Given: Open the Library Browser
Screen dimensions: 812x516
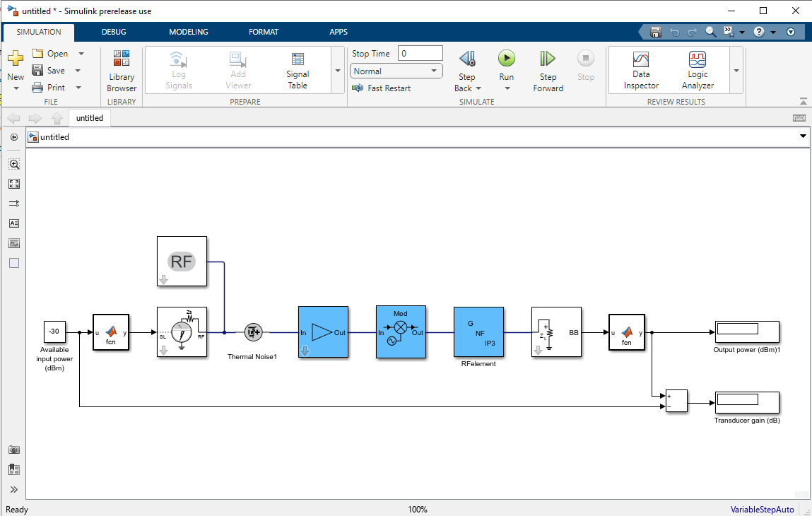Looking at the screenshot, I should [121, 71].
